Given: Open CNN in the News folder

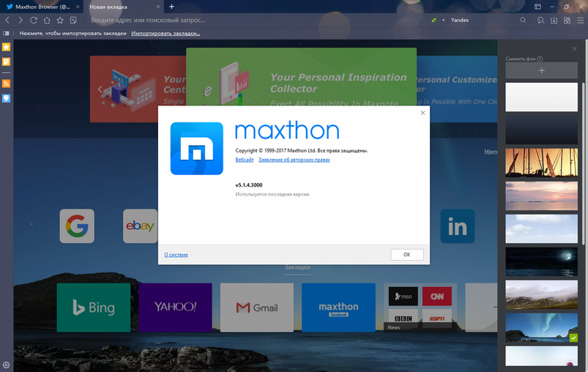Looking at the screenshot, I should pos(437,297).
